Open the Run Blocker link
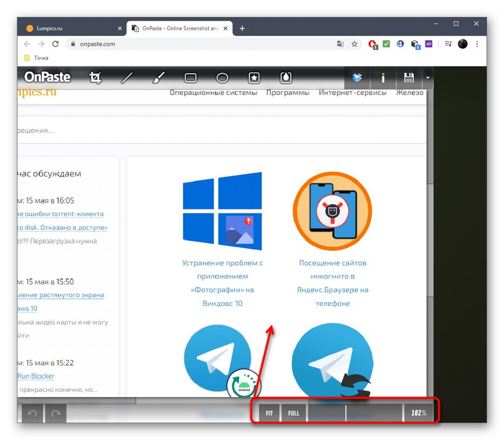 [x=36, y=376]
